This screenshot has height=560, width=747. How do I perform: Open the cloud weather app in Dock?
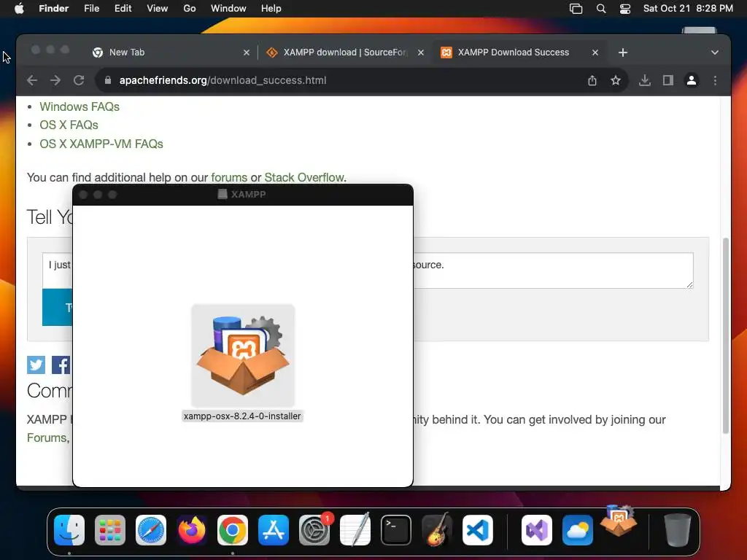pyautogui.click(x=578, y=530)
